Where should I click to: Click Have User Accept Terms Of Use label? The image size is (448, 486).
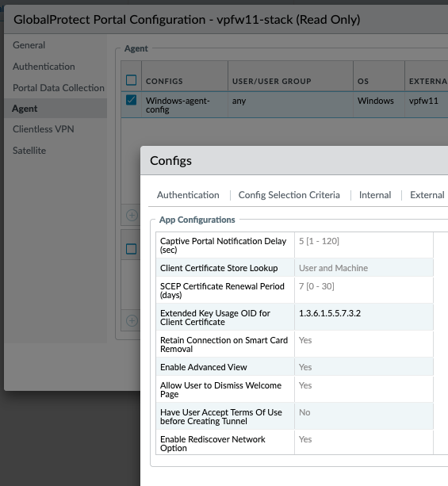tap(221, 416)
